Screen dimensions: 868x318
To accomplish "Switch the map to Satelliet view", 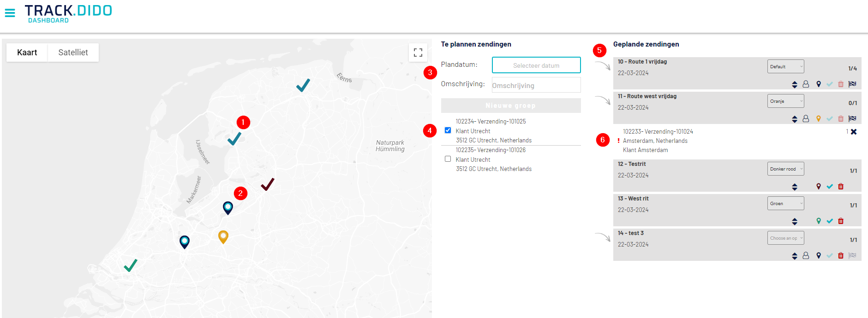I will 73,53.
